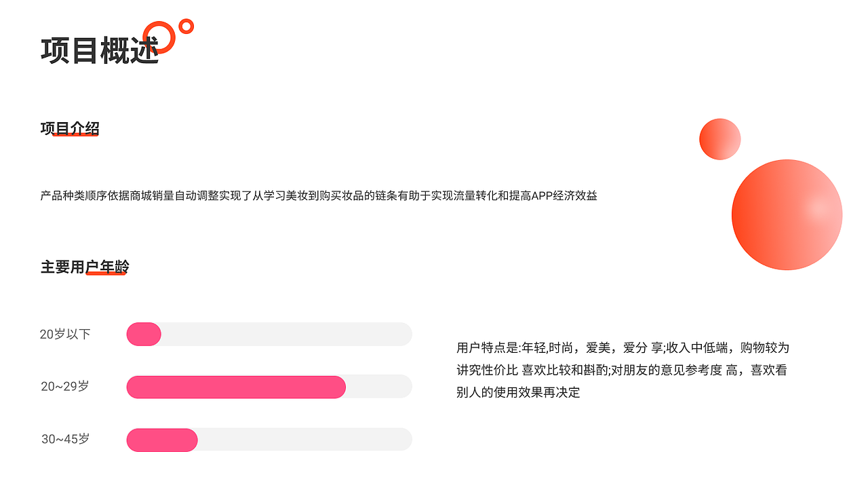Click the large orange sphere graphic
The height and width of the screenshot is (496, 868).
tap(787, 214)
